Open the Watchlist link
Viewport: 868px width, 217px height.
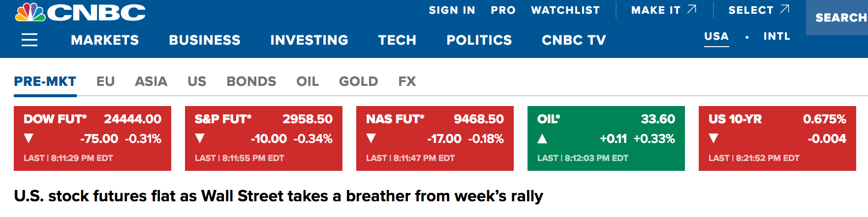click(x=565, y=10)
